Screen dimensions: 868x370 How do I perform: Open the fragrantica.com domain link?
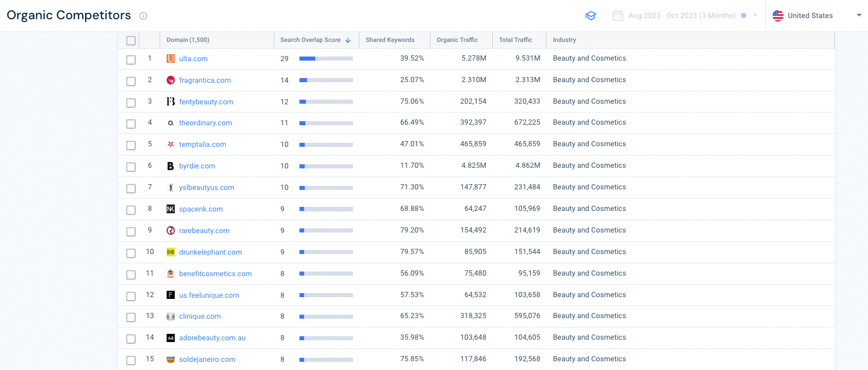tap(205, 80)
